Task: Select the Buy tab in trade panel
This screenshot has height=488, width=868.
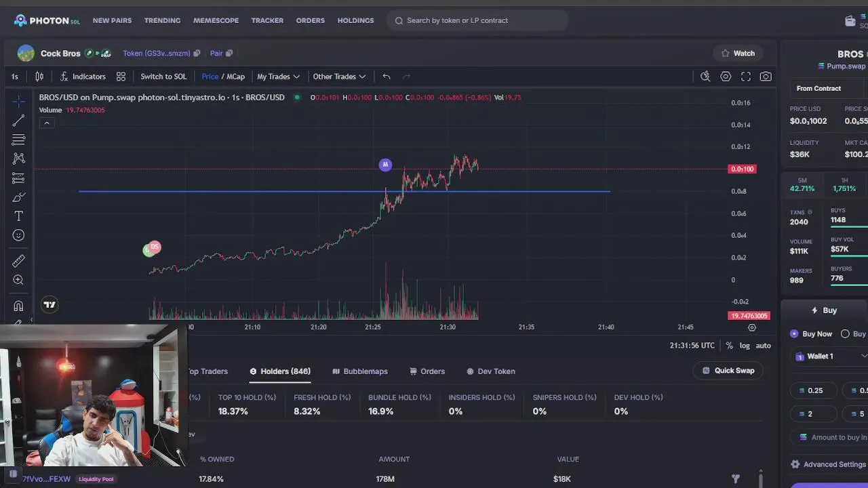Action: click(x=825, y=310)
